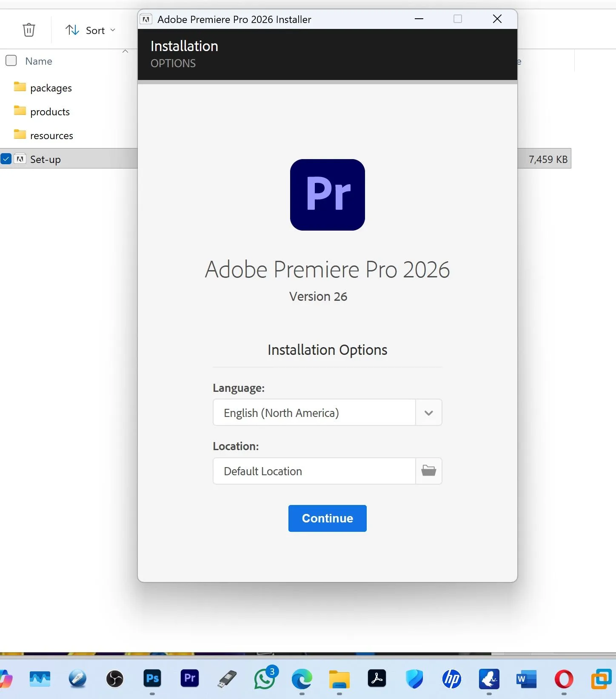The image size is (616, 699).
Task: Select the English (North America) language box
Action: click(314, 412)
